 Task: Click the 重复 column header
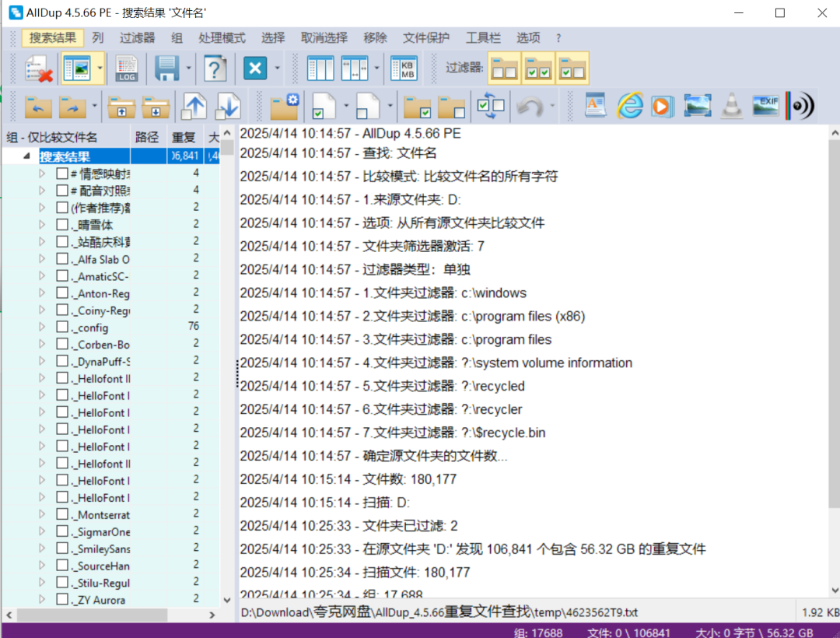pyautogui.click(x=184, y=138)
